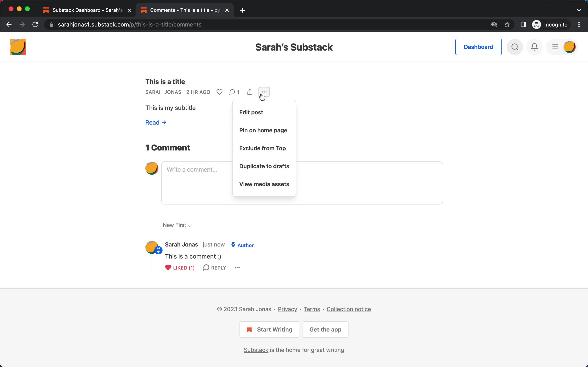Click 'Read →' link on post

coord(156,122)
